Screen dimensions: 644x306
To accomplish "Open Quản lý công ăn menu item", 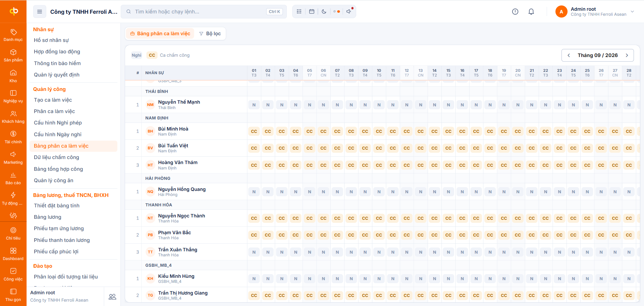I will 54,181.
